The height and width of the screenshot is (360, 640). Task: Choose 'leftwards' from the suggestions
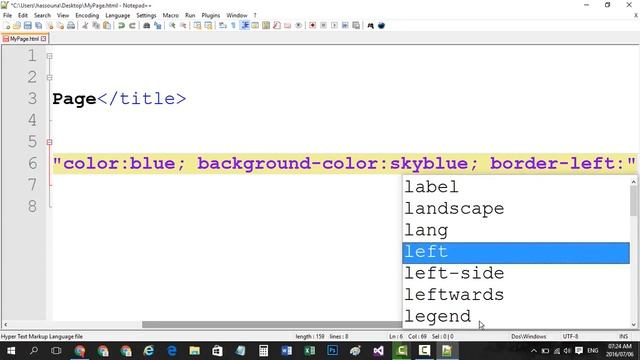[516, 296]
